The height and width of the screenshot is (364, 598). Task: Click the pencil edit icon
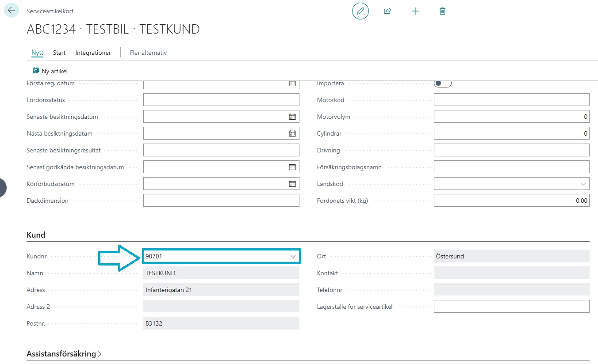point(360,11)
